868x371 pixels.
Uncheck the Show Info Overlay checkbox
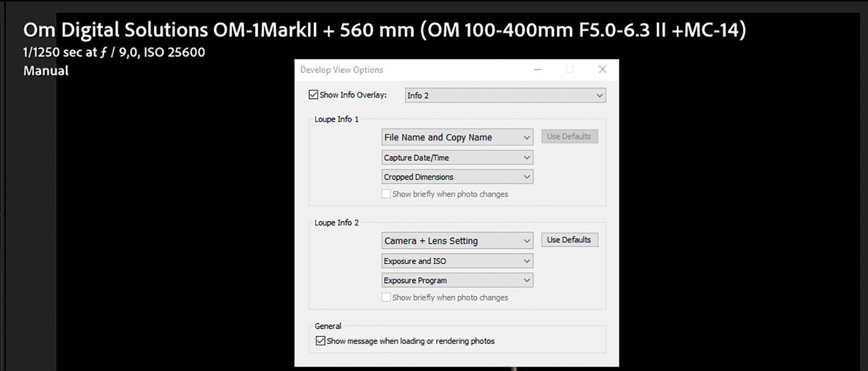[313, 95]
